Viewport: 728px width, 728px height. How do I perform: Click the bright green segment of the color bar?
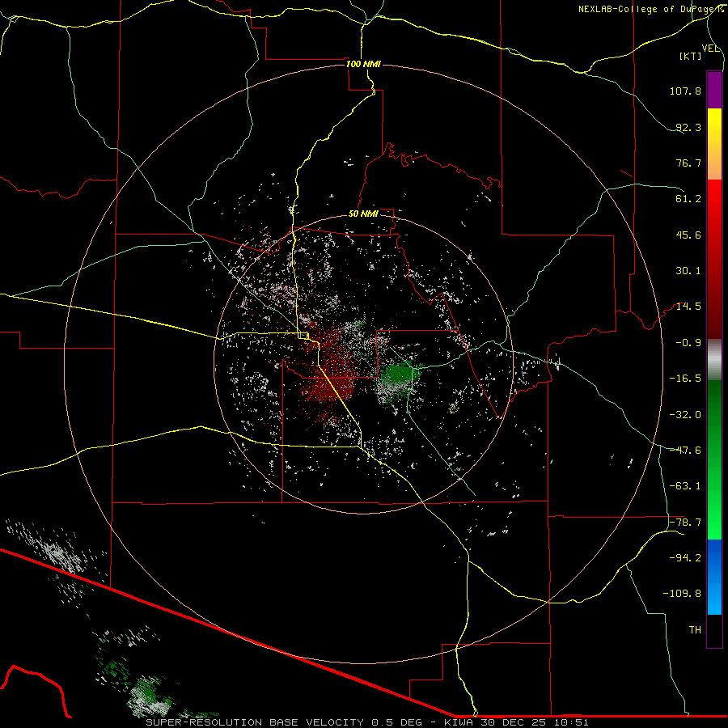tap(714, 459)
